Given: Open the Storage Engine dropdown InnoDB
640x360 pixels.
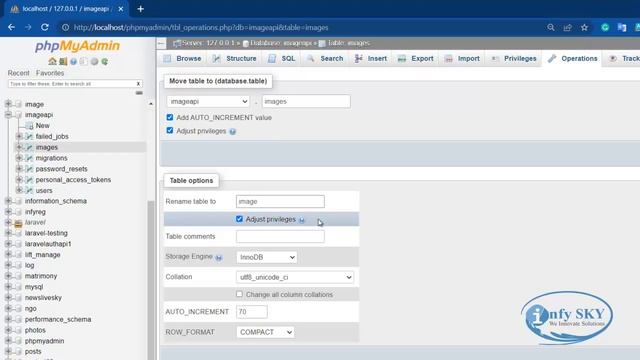Looking at the screenshot, I should [267, 257].
